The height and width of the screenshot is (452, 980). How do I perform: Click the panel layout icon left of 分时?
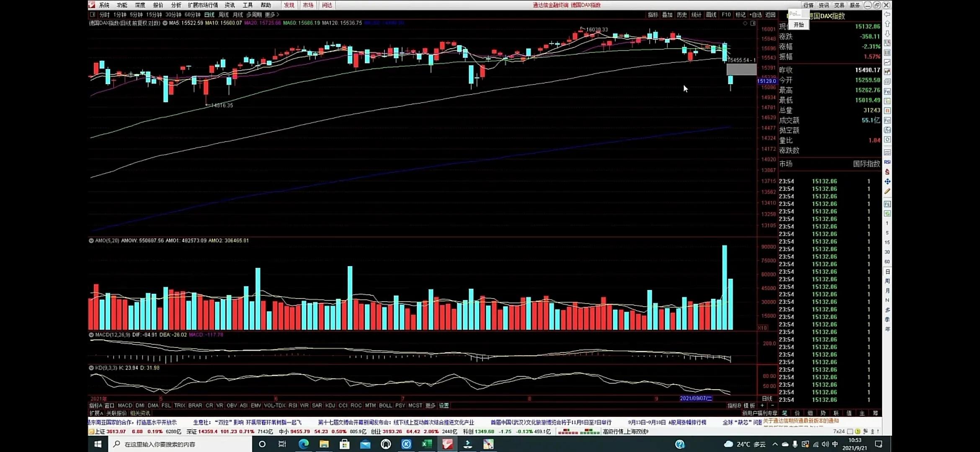click(93, 15)
